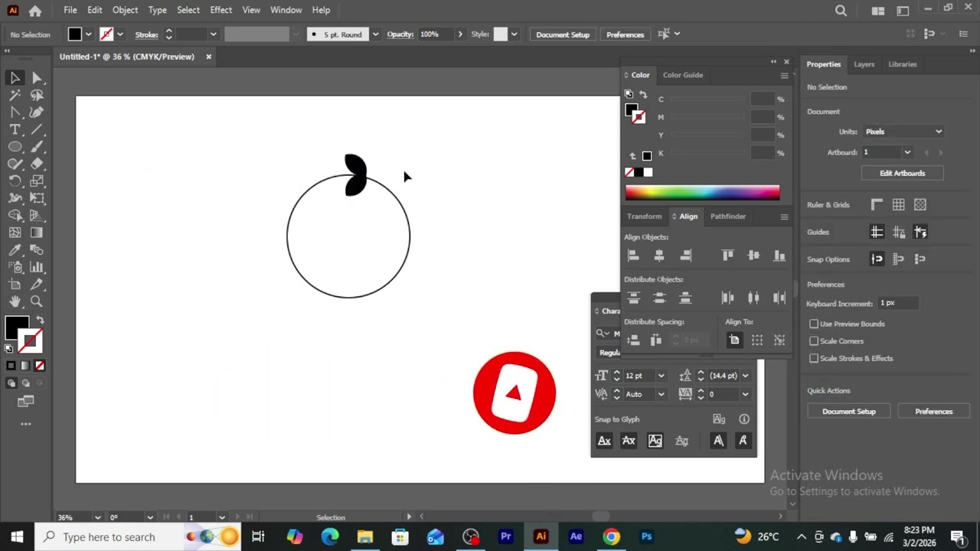Enable Scale Corners checkbox
980x551 pixels.
pos(814,341)
